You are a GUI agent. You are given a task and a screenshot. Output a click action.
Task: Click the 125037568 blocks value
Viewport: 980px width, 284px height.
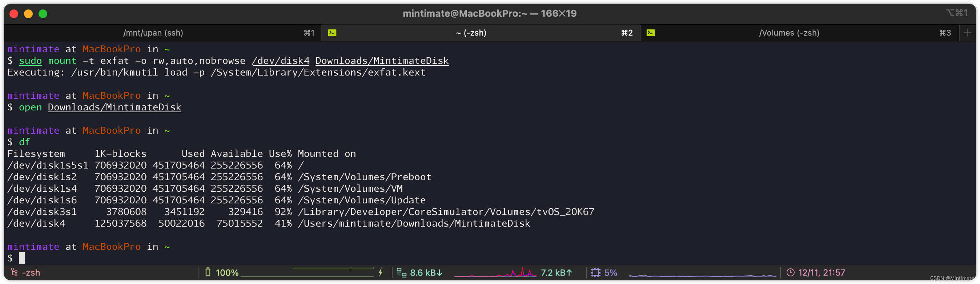pos(120,223)
